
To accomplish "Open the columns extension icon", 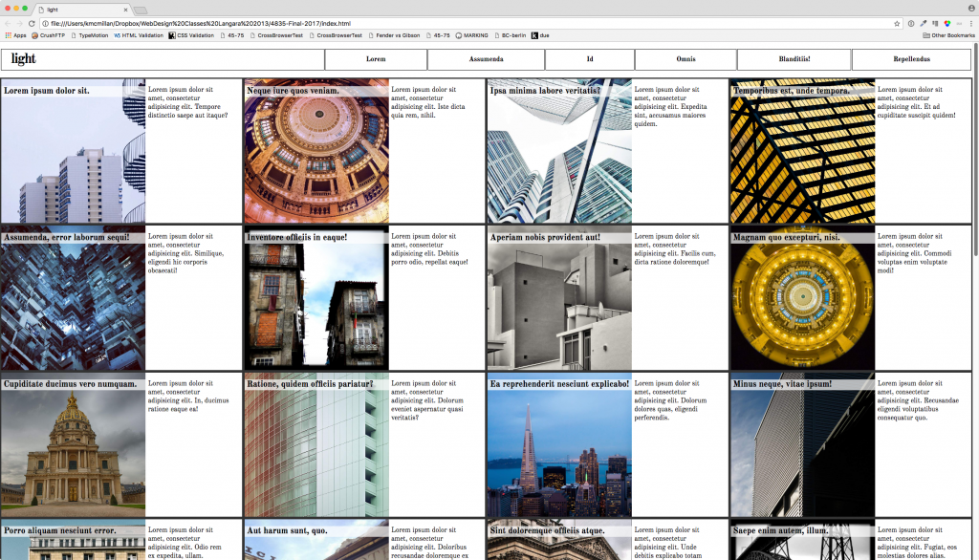I will tap(935, 24).
